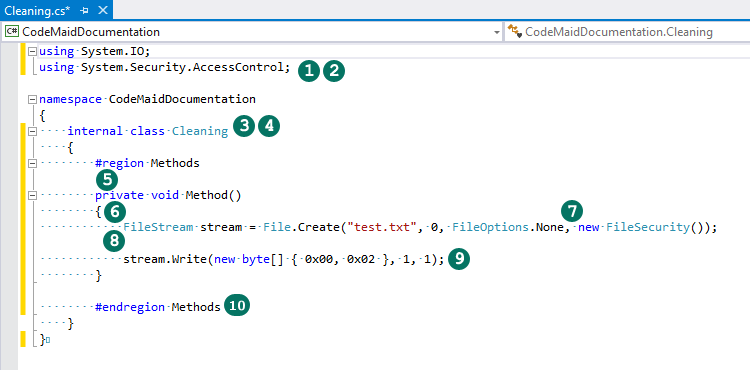750x370 pixels.
Task: Click green annotation marker number 9
Action: [459, 259]
